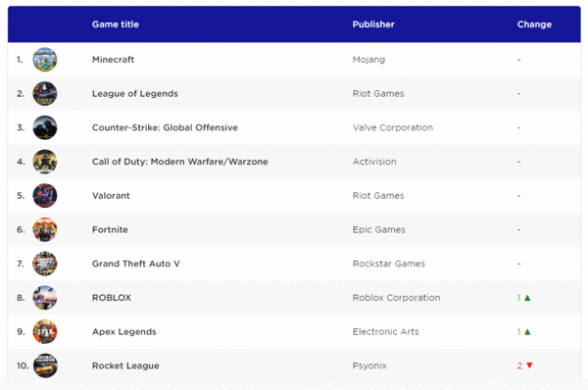Click the Valorant title text
588x390 pixels.
(x=111, y=196)
